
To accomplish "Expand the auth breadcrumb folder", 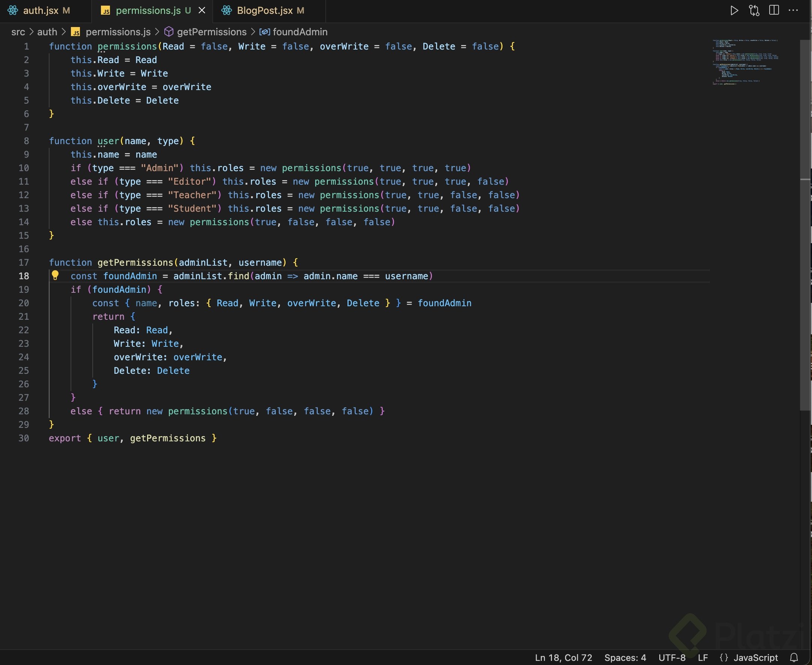I will click(x=47, y=32).
